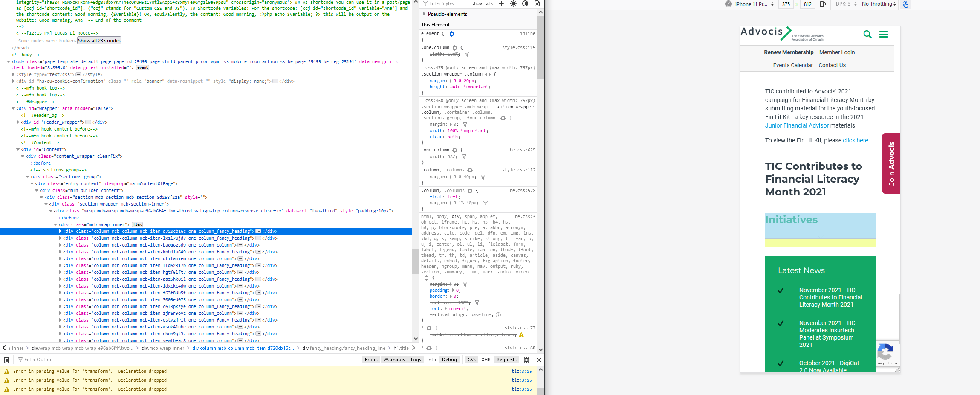The image size is (980, 395).
Task: Expand the mcb-item-1xl17ujd7 node
Action: 60,238
